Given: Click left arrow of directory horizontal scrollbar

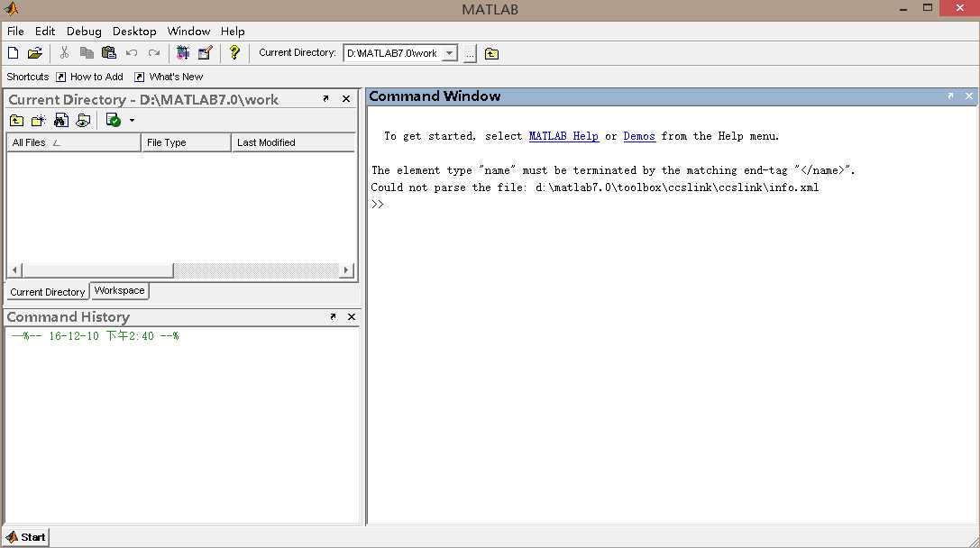Looking at the screenshot, I should [x=14, y=269].
